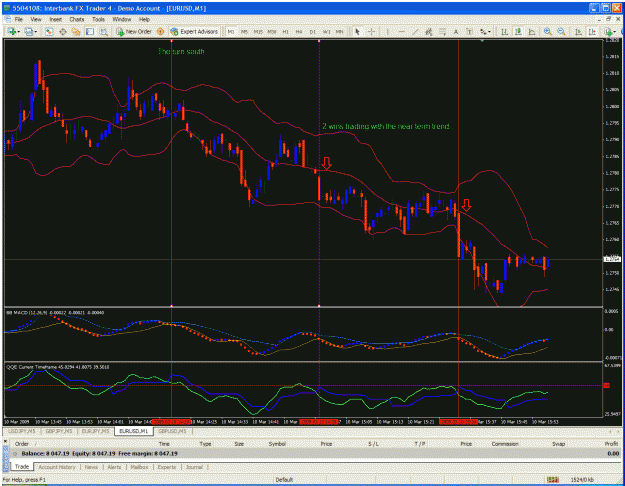Expand the indicators dropdown arrow
This screenshot has height=486, width=625.
(615, 31)
